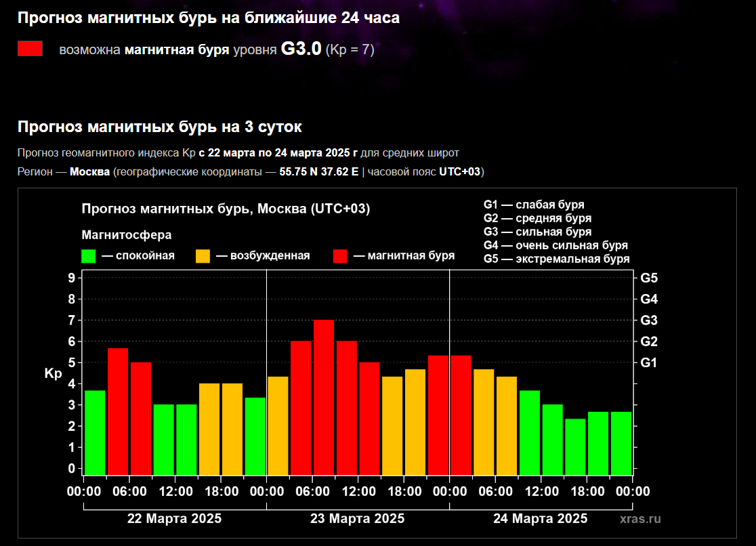Click the region name 'Москва' in description line

[89, 171]
